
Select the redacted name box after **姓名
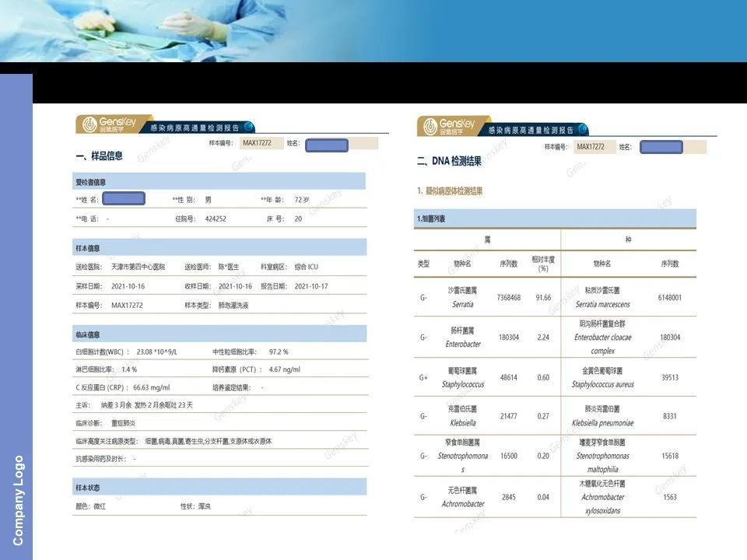124,198
